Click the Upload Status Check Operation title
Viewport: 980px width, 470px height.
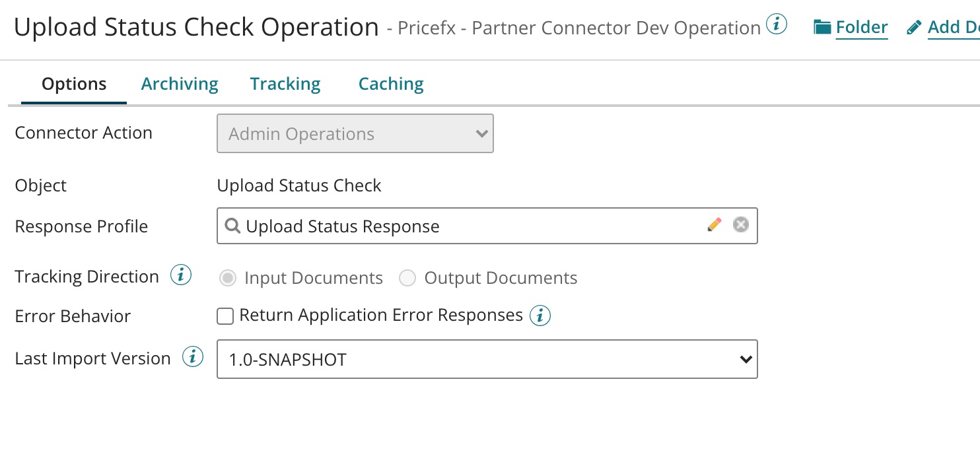tap(196, 27)
